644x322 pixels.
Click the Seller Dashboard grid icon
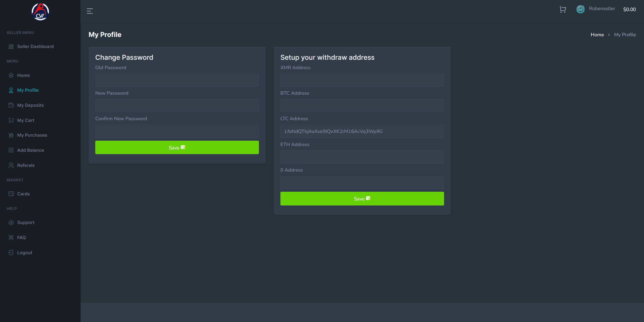point(11,47)
